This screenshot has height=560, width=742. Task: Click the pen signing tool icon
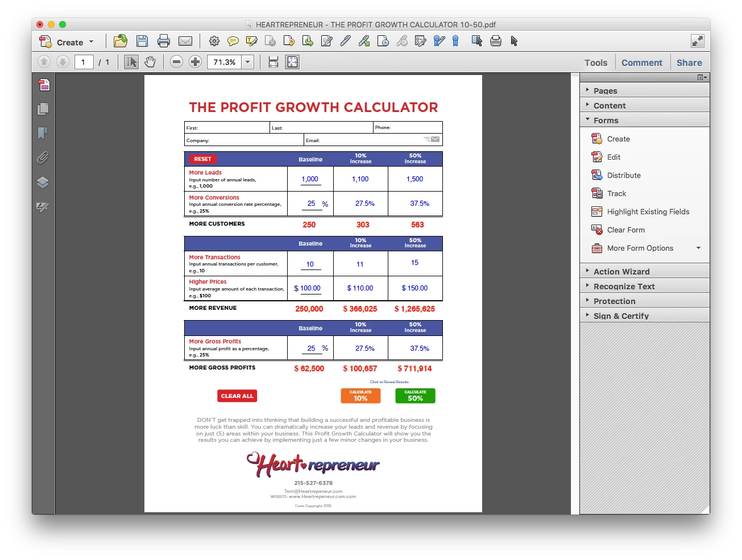(x=345, y=41)
